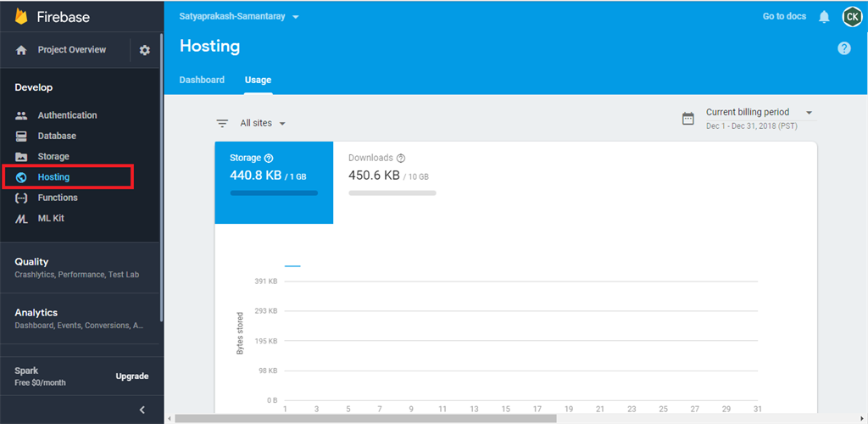
Task: Click the 450.6 KB downloads value
Action: (x=374, y=176)
